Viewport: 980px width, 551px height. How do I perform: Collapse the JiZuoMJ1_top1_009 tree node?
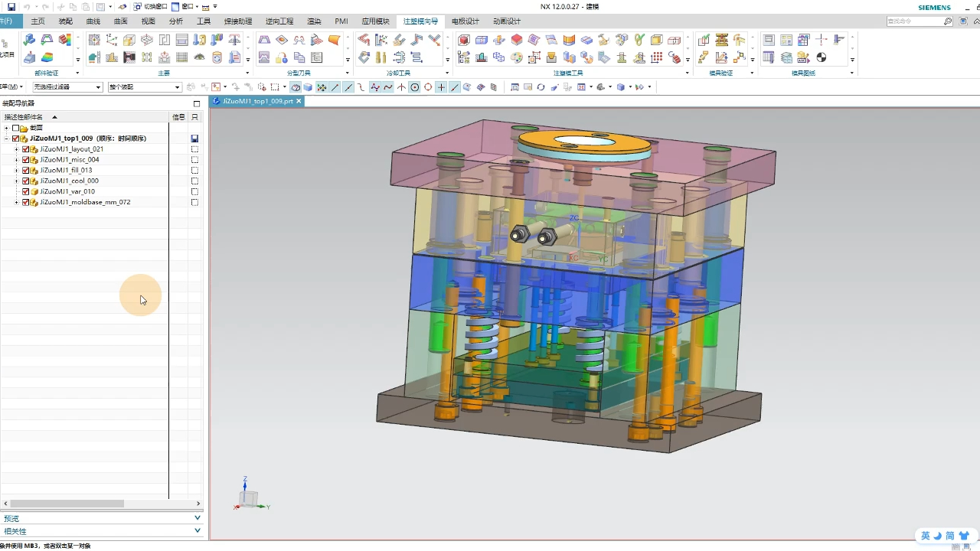click(x=6, y=139)
